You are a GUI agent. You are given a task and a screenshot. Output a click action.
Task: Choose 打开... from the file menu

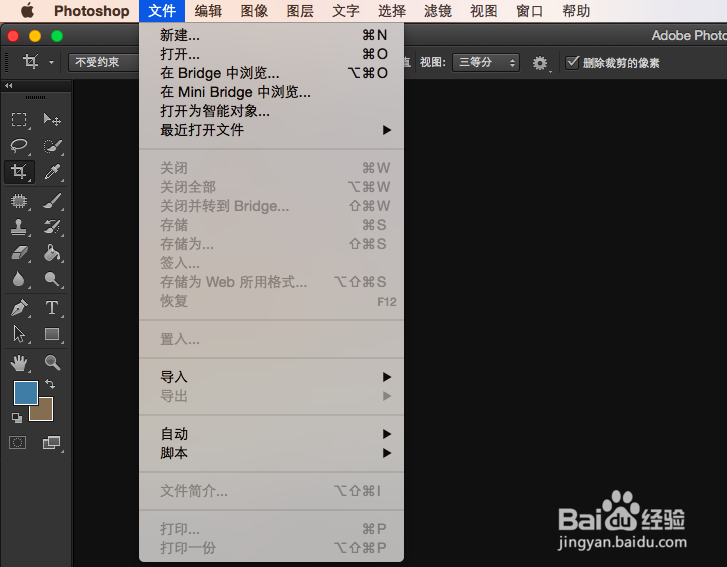271,54
